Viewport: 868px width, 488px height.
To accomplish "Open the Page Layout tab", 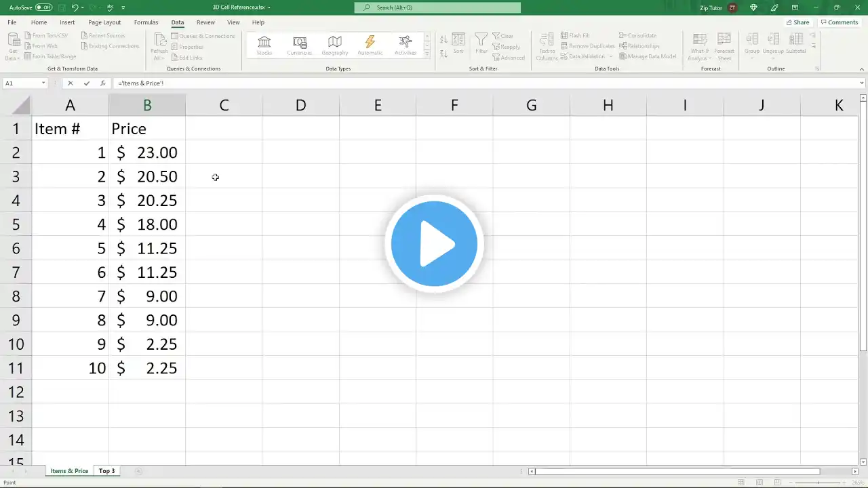I will (x=104, y=22).
